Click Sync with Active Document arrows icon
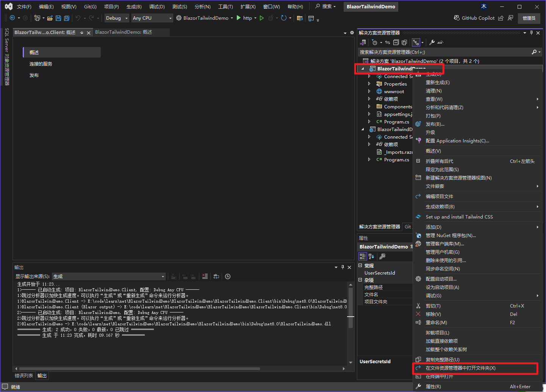Screen dimensions: 546x392 pos(387,42)
